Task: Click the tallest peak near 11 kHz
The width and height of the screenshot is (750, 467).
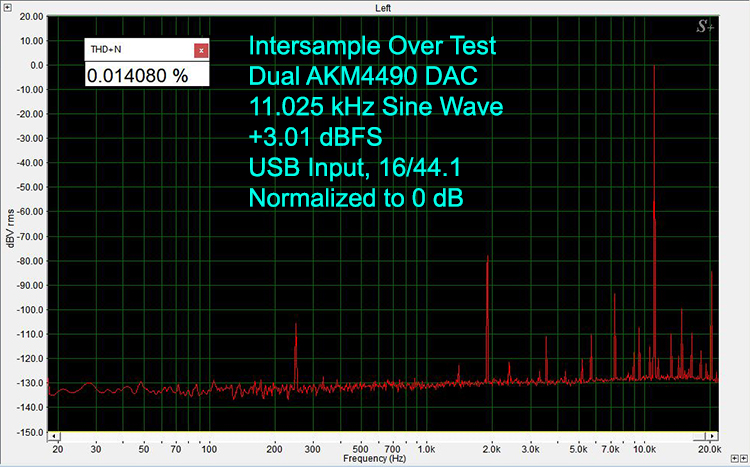Action: point(654,200)
